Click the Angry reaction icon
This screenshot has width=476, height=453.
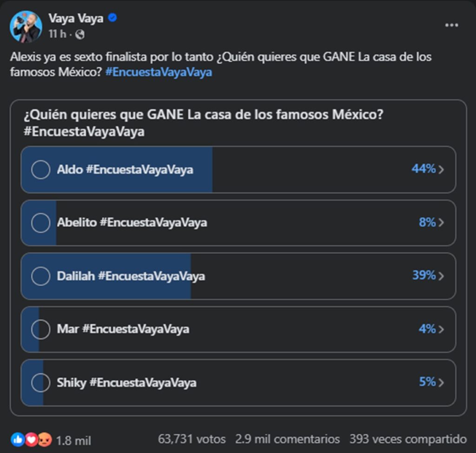pyautogui.click(x=44, y=439)
